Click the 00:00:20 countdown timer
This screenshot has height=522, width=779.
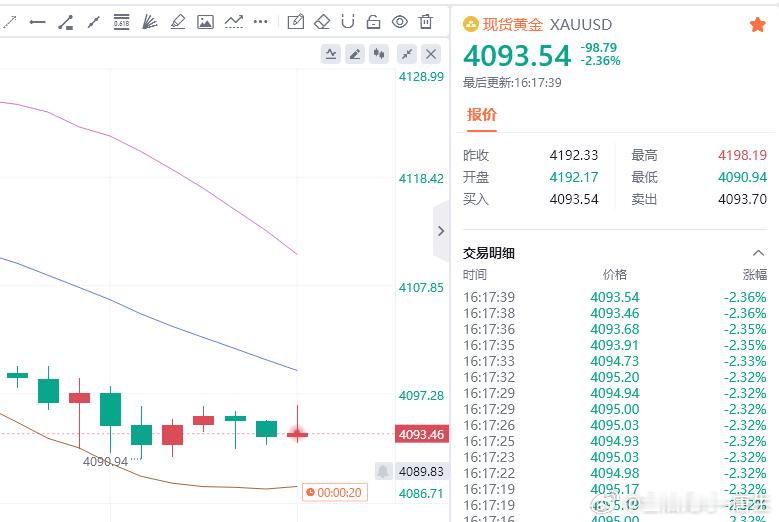coord(335,493)
